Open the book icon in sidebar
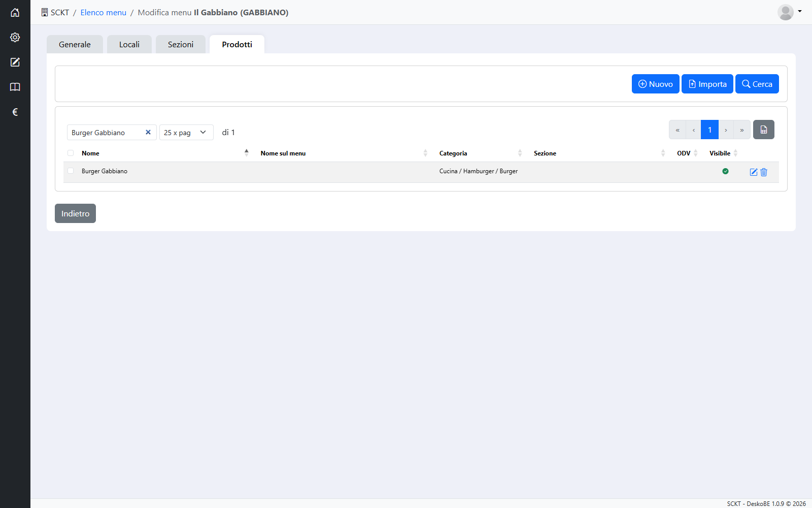The image size is (812, 508). coord(15,87)
